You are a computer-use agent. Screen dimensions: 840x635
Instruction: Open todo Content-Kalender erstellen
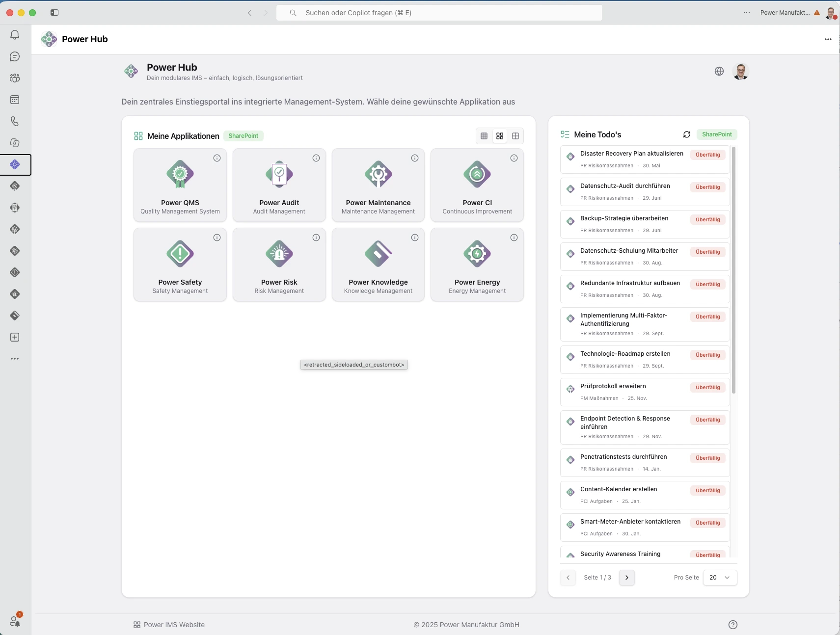[x=645, y=495]
